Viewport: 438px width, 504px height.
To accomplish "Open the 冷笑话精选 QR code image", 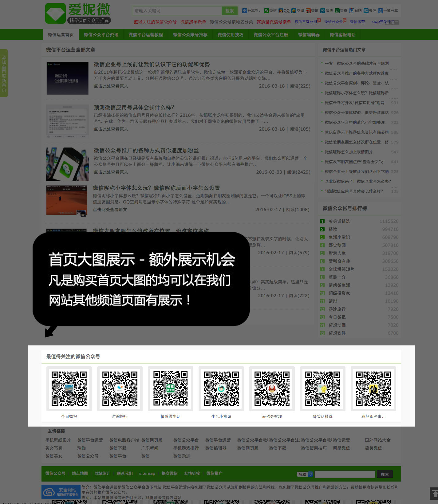I will point(322,388).
